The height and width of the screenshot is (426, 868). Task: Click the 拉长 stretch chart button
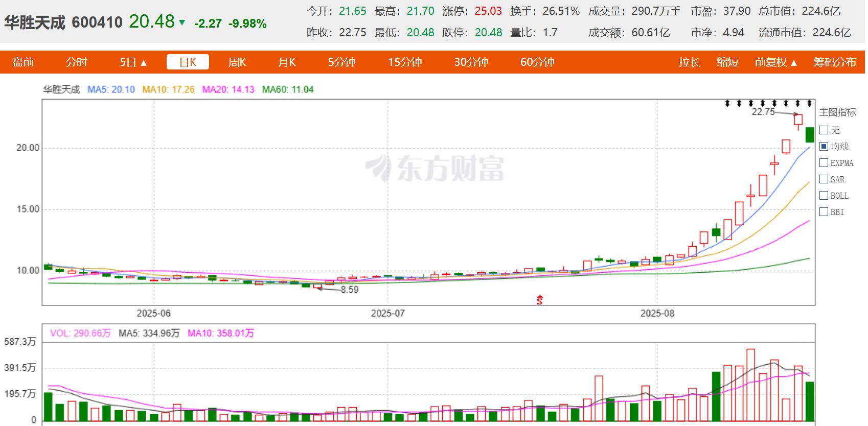point(689,62)
